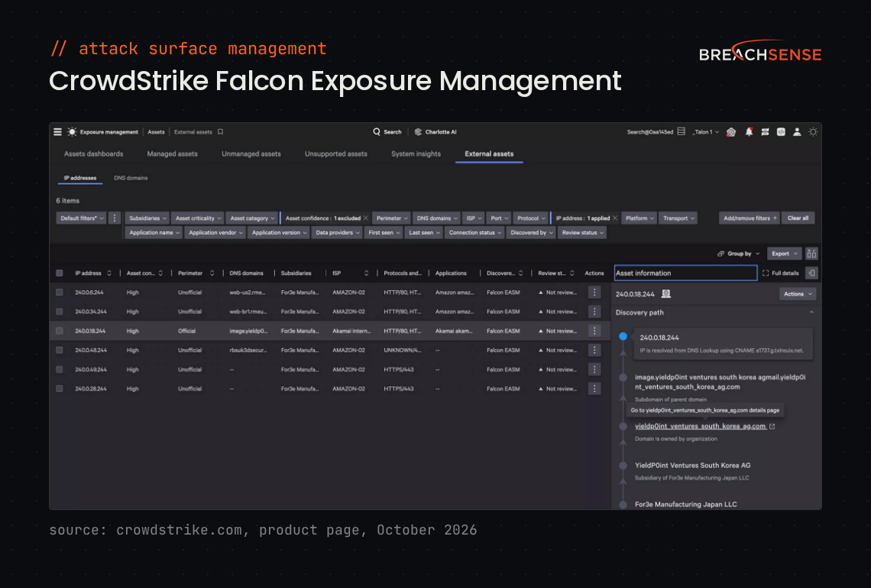
Task: Toggle light theme with the sun icon
Action: tap(813, 132)
